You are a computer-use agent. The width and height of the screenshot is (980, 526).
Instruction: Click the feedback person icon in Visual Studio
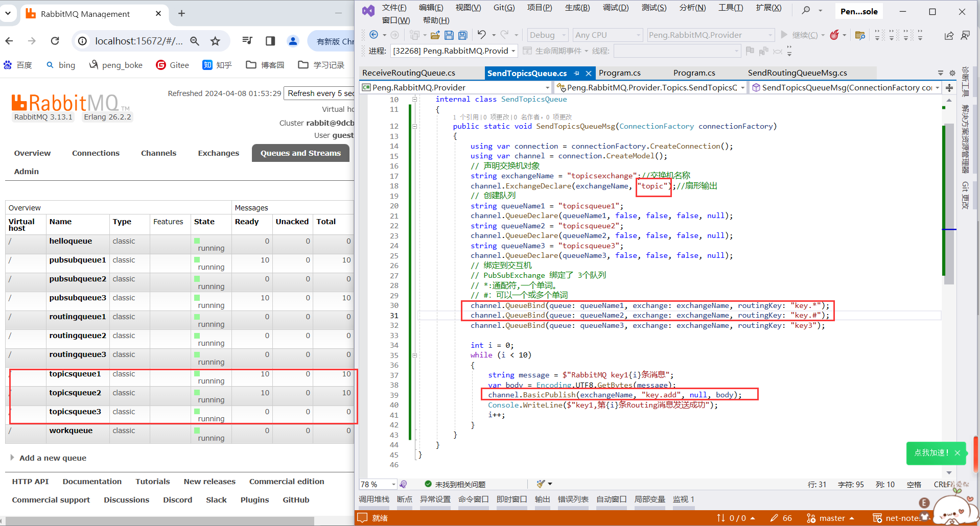(x=965, y=35)
